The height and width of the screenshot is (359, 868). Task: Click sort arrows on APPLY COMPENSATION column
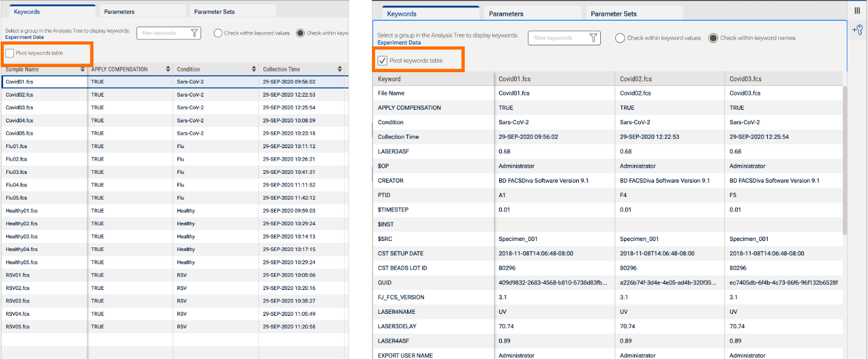167,69
